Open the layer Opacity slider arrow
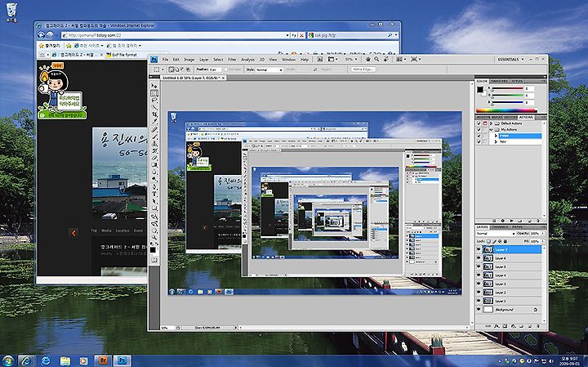Image resolution: width=588 pixels, height=367 pixels. point(542,234)
